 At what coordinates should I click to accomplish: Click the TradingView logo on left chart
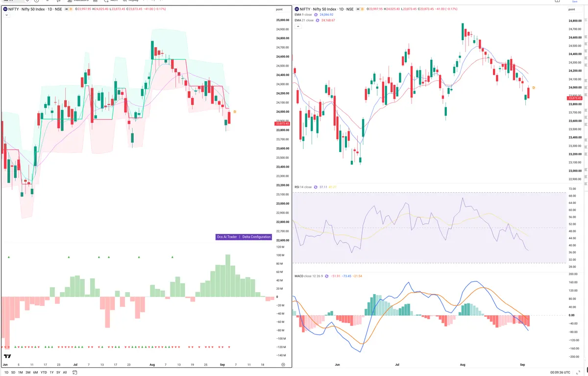point(7,356)
